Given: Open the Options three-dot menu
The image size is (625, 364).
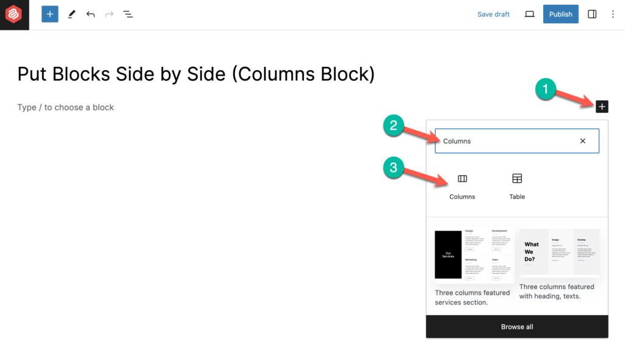Looking at the screenshot, I should tap(613, 13).
